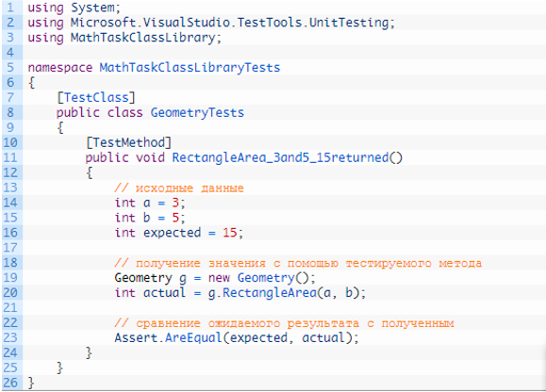This screenshot has width=546, height=392.
Task: Click line number 12 in the gutter
Action: (x=10, y=172)
